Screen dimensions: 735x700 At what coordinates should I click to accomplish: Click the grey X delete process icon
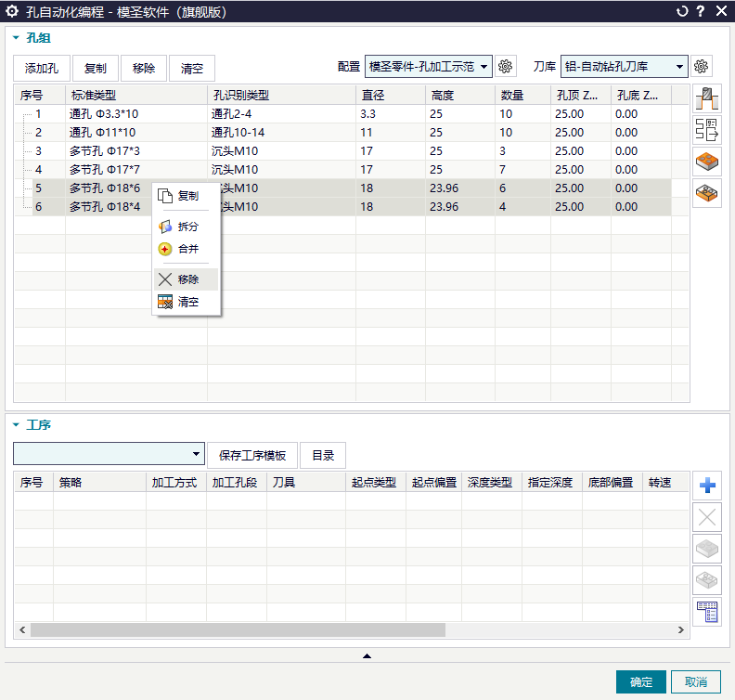click(x=707, y=517)
